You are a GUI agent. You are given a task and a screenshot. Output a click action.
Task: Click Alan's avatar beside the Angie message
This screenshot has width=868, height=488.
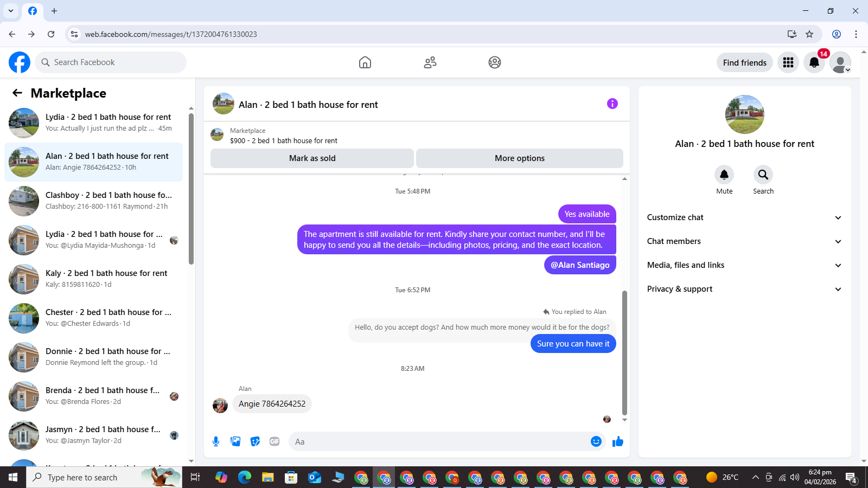coord(220,405)
